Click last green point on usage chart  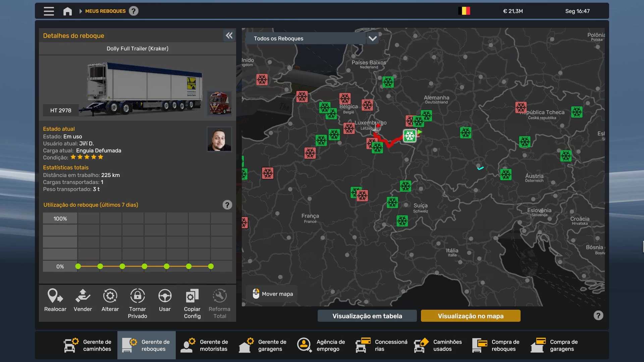tap(211, 266)
